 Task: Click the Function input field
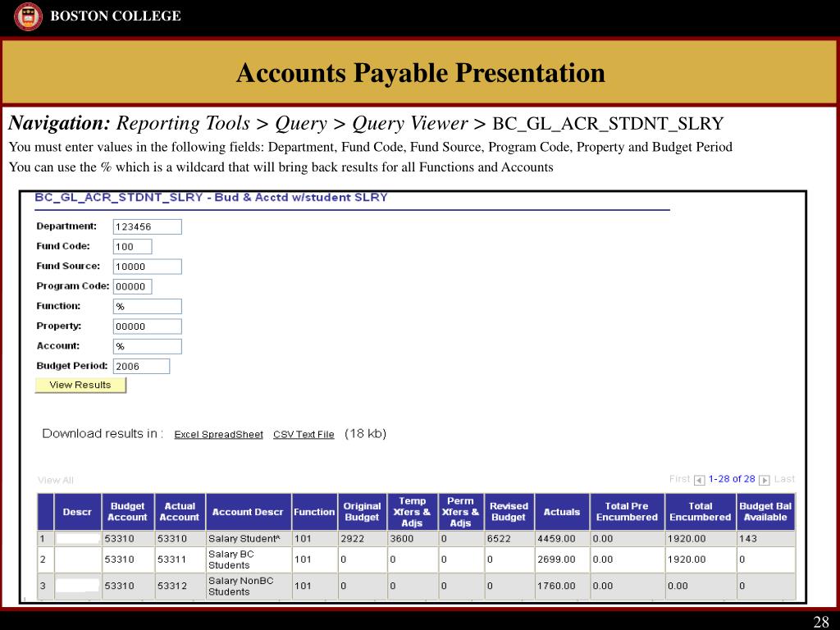pos(148,307)
